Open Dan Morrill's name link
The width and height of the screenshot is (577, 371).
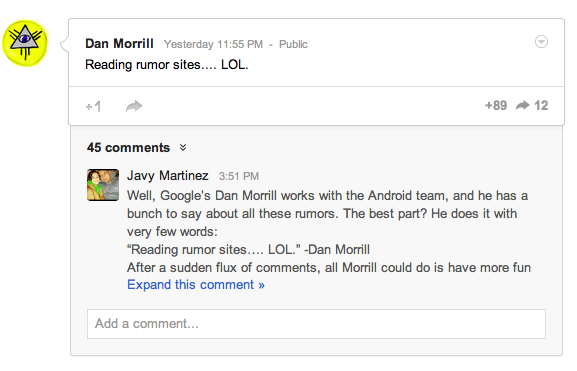click(x=119, y=43)
